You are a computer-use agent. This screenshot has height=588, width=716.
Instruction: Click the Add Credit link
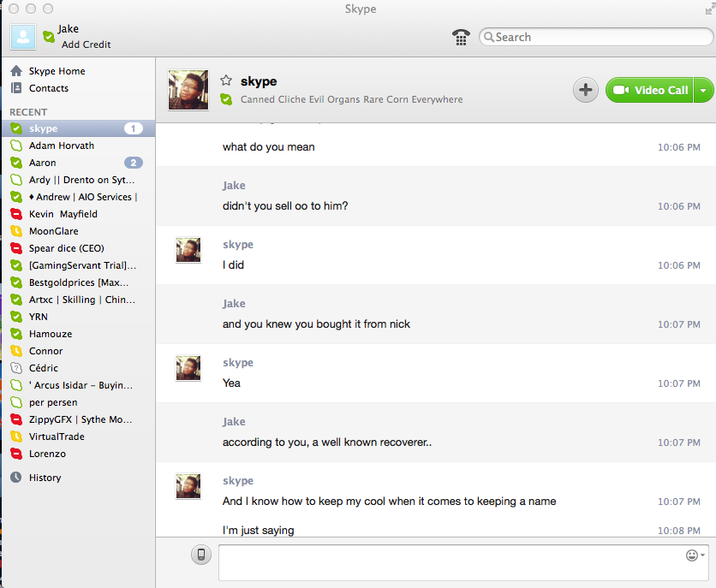coord(86,45)
